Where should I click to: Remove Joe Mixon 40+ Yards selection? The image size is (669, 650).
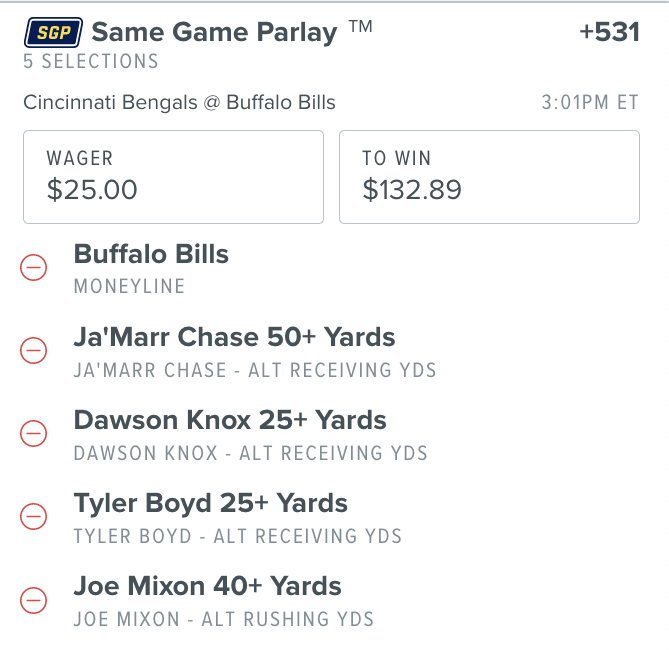pyautogui.click(x=33, y=599)
